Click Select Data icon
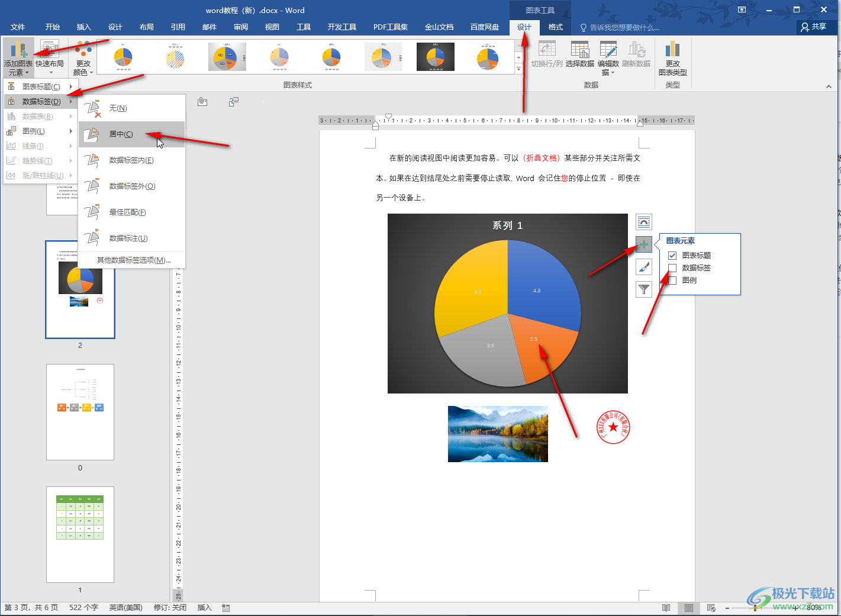The height and width of the screenshot is (616, 841). [x=579, y=54]
